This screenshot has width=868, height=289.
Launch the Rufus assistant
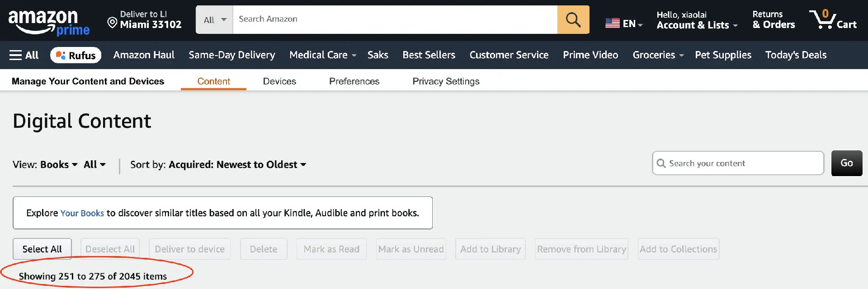pos(75,55)
